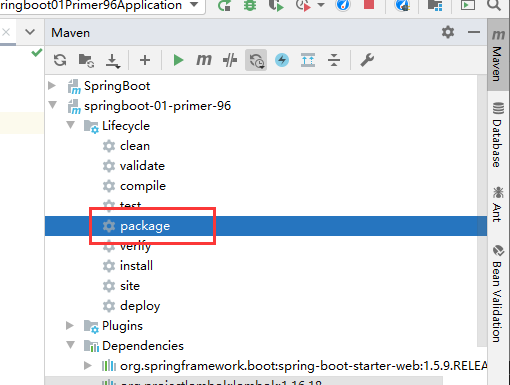Screen dimensions: 510x385
Task: Open profiler dropdown arrow
Action: pyautogui.click(x=321, y=5)
